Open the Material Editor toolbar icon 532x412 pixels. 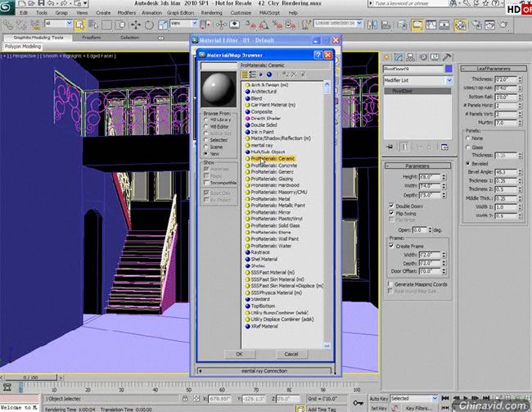(x=461, y=25)
